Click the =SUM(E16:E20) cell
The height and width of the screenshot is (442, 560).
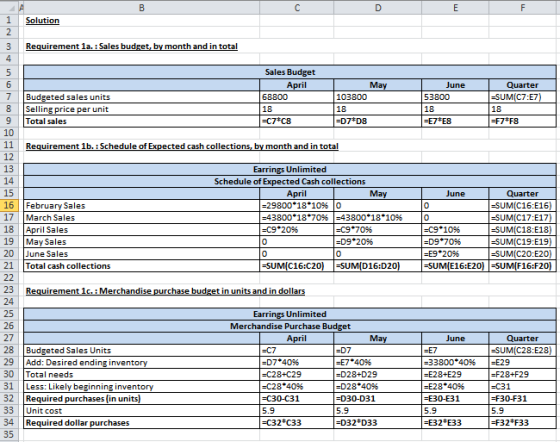point(455,266)
